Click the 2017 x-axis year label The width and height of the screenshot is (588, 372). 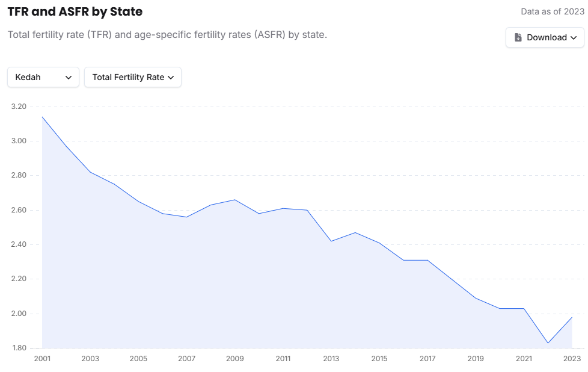coord(427,359)
